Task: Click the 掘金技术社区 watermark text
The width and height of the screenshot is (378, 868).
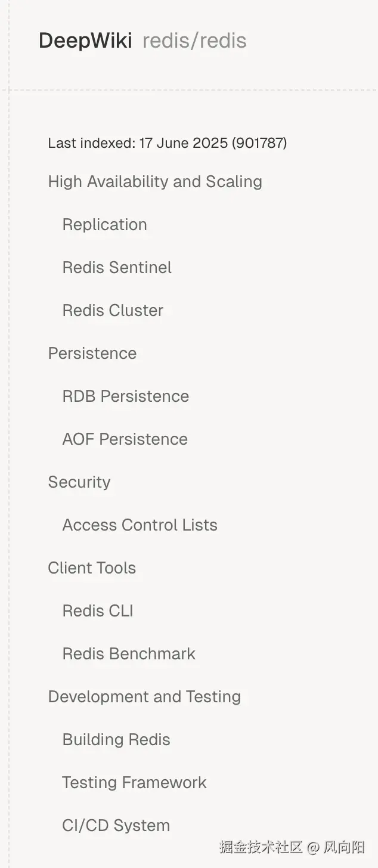Action: click(261, 847)
